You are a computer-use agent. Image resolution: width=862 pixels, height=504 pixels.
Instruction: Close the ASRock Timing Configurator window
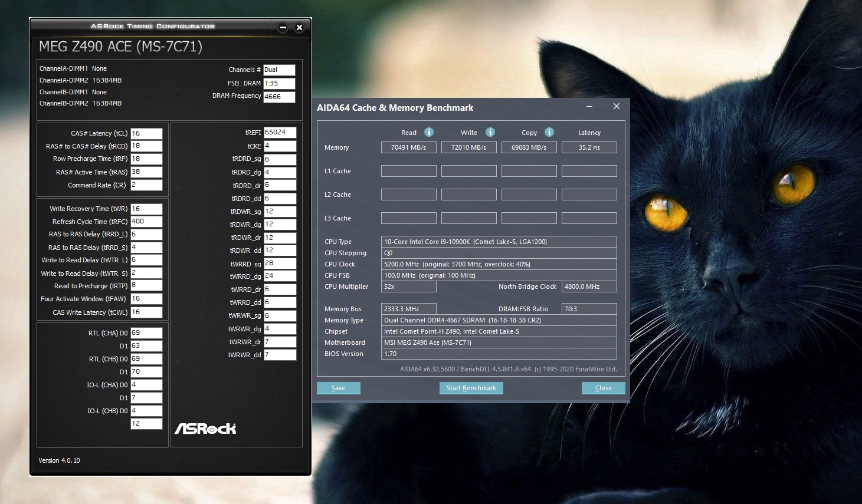299,27
